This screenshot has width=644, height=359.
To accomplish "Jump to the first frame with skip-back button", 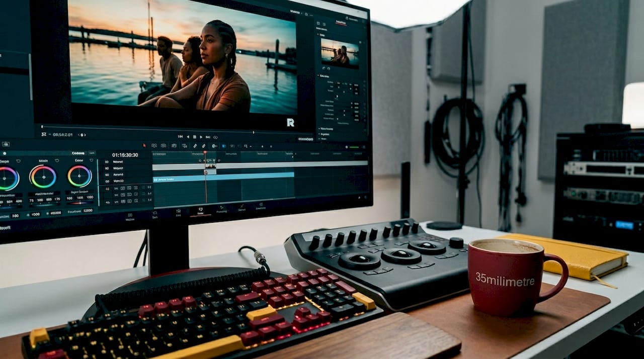I will pyautogui.click(x=181, y=136).
